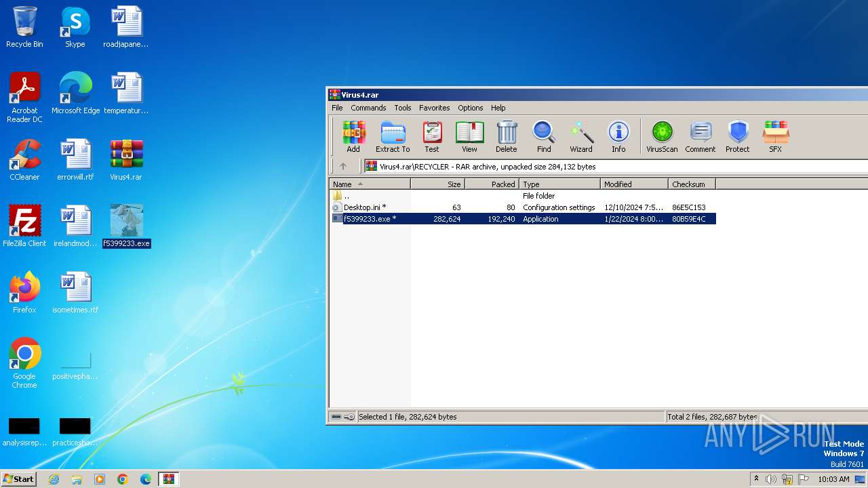Click the WinRAR taskbar button
The width and height of the screenshot is (868, 488).
pyautogui.click(x=168, y=479)
